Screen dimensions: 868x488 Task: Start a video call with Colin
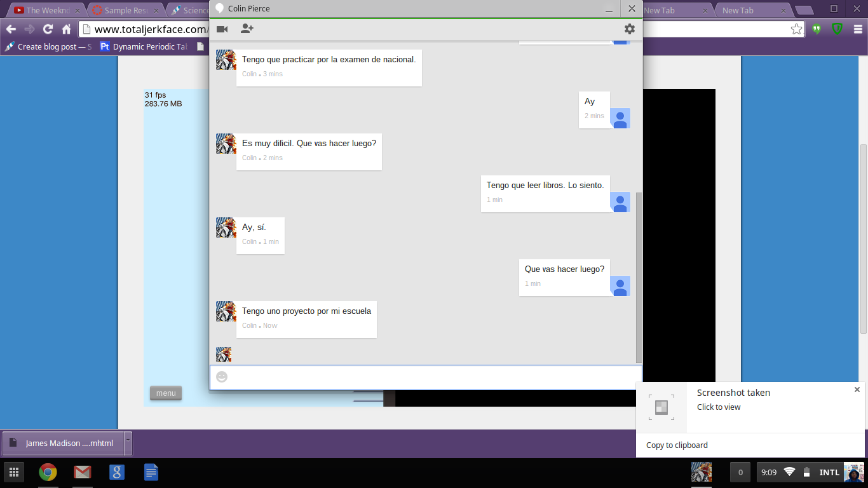(x=222, y=29)
